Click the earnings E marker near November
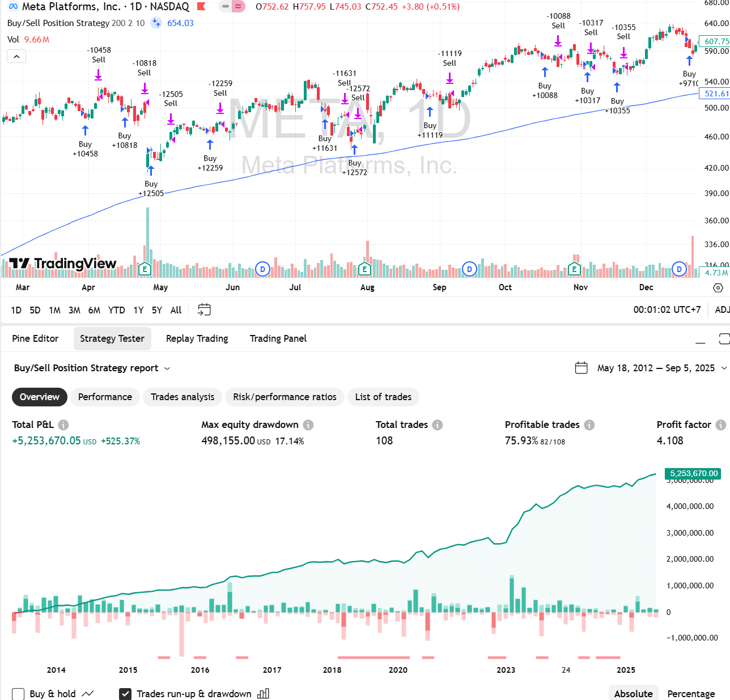This screenshot has width=730, height=700. click(x=574, y=269)
